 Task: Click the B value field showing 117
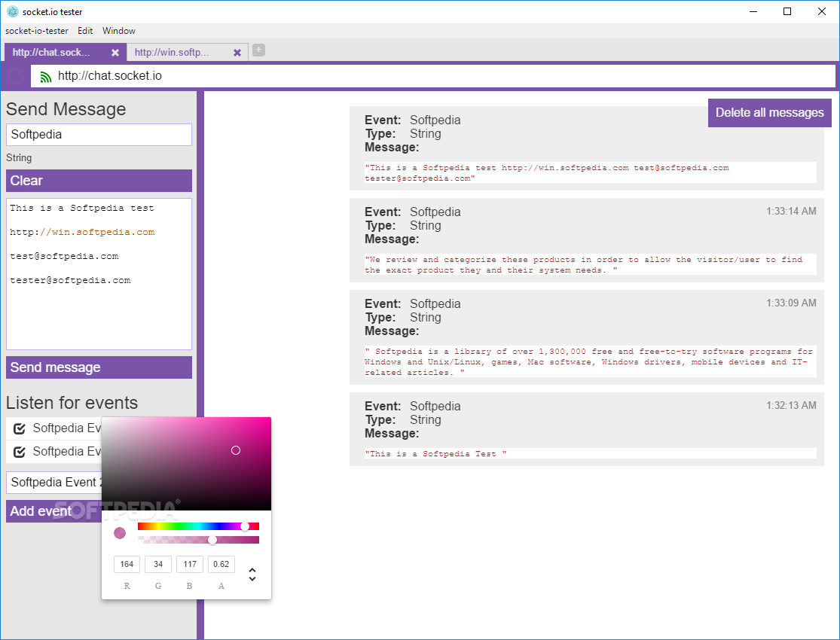[190, 564]
